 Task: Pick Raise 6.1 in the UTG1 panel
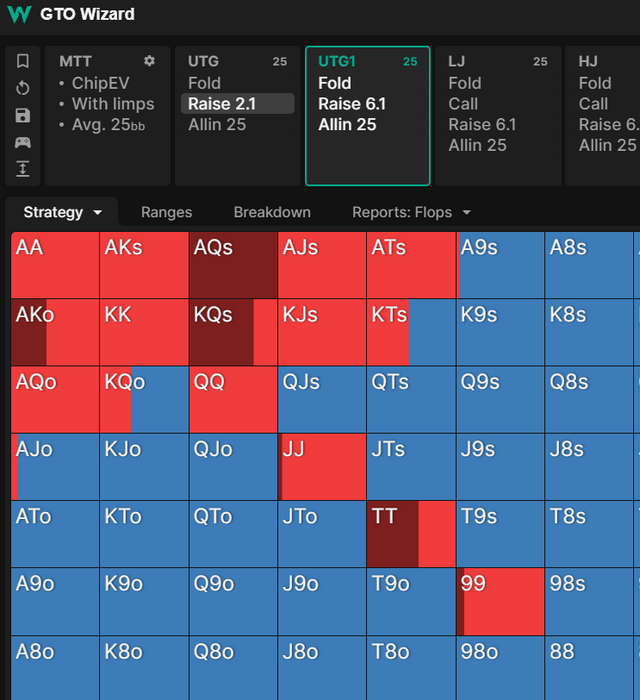click(x=352, y=104)
